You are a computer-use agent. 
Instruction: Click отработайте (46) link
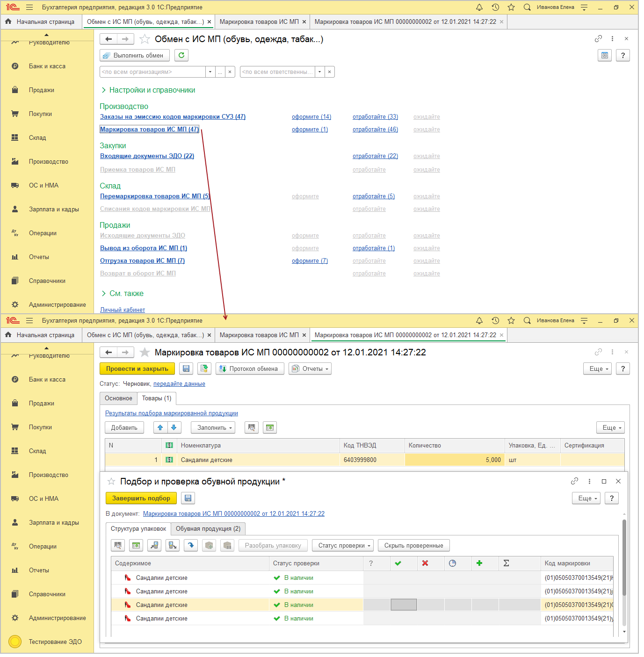(x=375, y=130)
